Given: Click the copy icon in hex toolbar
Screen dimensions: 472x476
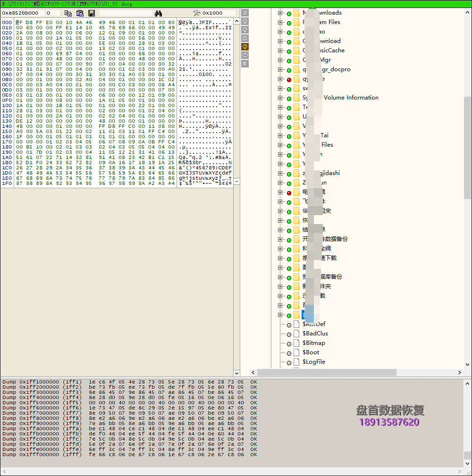Looking at the screenshot, I should pos(68,13).
